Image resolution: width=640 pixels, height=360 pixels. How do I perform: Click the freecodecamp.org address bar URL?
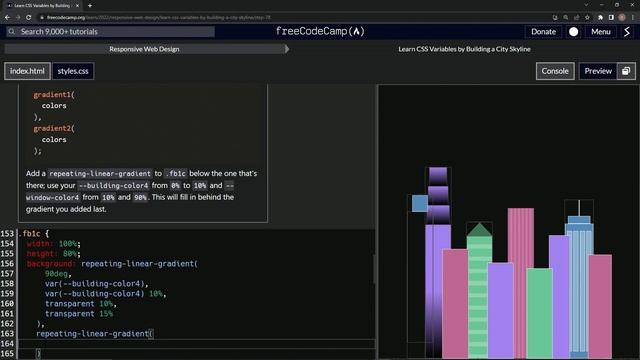[x=158, y=18]
